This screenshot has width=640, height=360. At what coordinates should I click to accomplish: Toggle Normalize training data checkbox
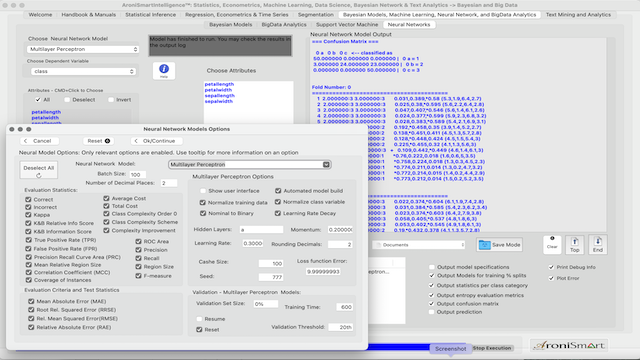202,202
